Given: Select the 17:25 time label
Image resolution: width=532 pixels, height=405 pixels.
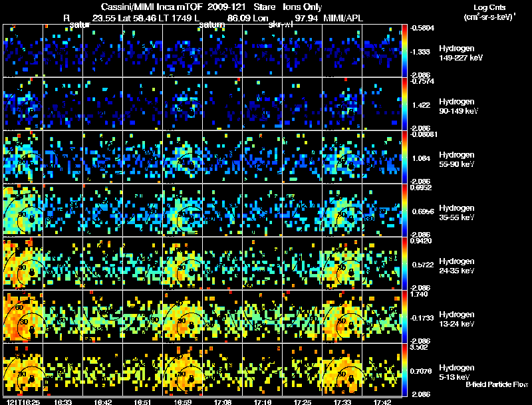Looking at the screenshot, I should pos(303,402).
